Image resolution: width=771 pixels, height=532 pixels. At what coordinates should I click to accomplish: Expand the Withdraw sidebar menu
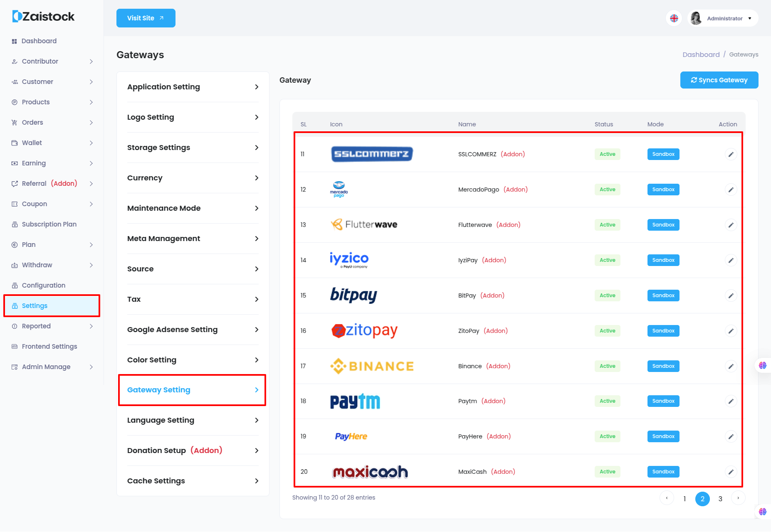click(x=52, y=265)
